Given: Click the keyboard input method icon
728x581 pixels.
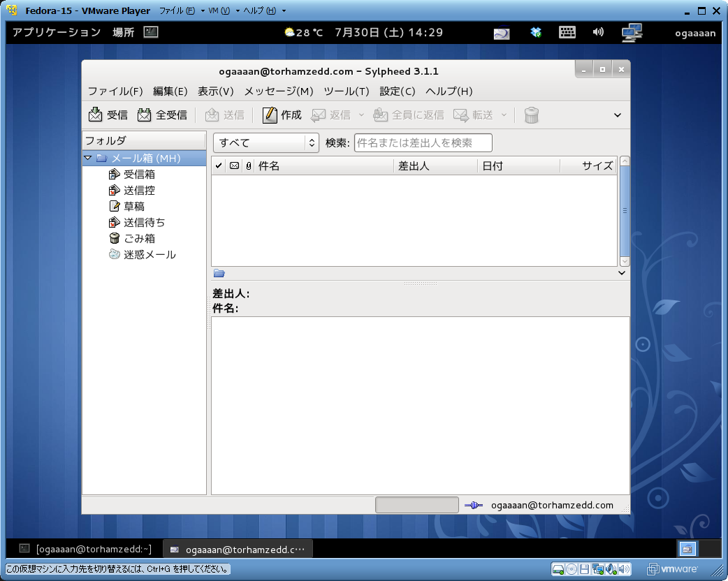Looking at the screenshot, I should pyautogui.click(x=567, y=32).
